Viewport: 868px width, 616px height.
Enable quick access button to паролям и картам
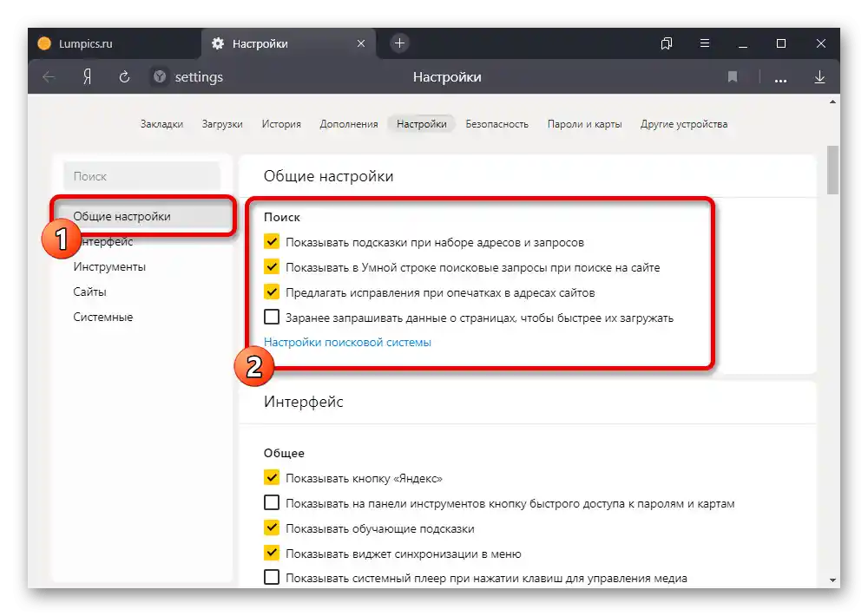[271, 502]
